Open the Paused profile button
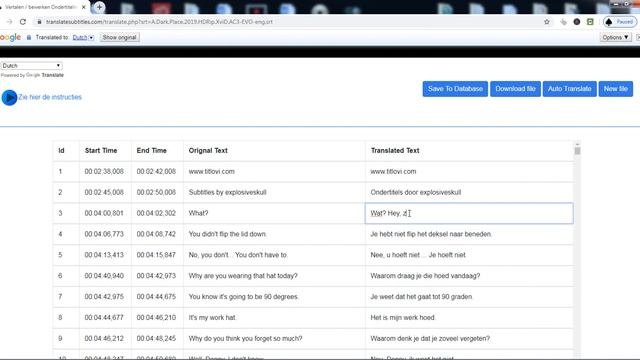Screen dimensions: 640x360 620,22
